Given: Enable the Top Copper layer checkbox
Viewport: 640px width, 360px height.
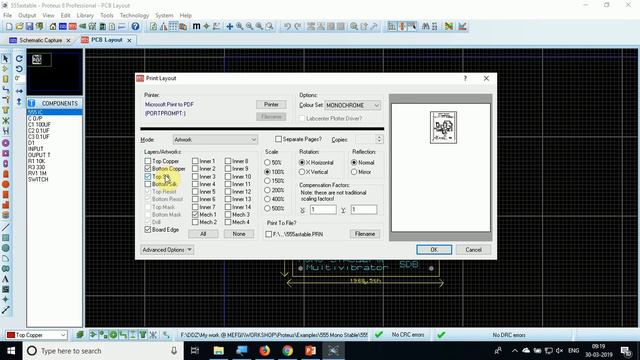Looking at the screenshot, I should pyautogui.click(x=148, y=161).
